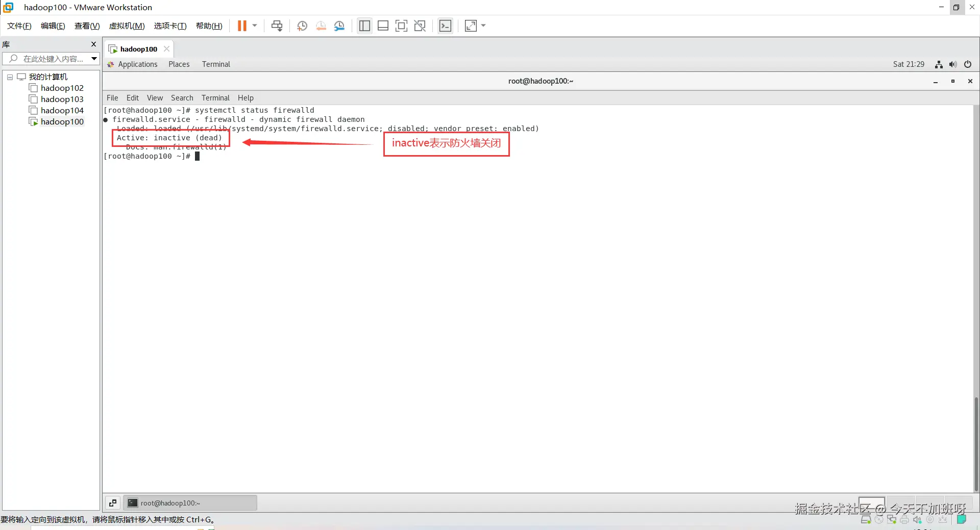Click the guest volume icon in top bar

pos(953,64)
